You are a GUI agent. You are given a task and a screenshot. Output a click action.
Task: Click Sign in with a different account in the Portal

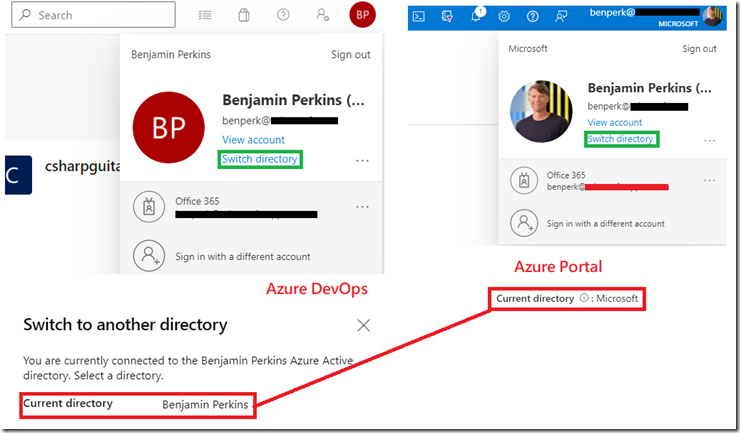pyautogui.click(x=605, y=224)
